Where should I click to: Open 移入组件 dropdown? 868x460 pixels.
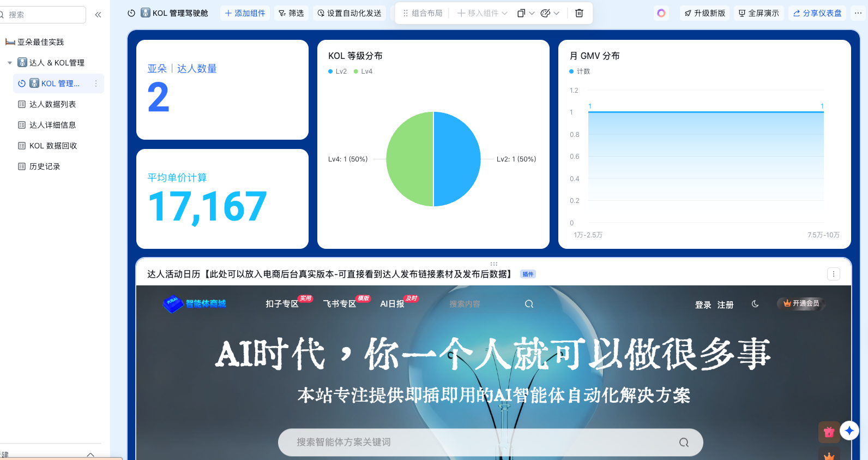(x=483, y=13)
